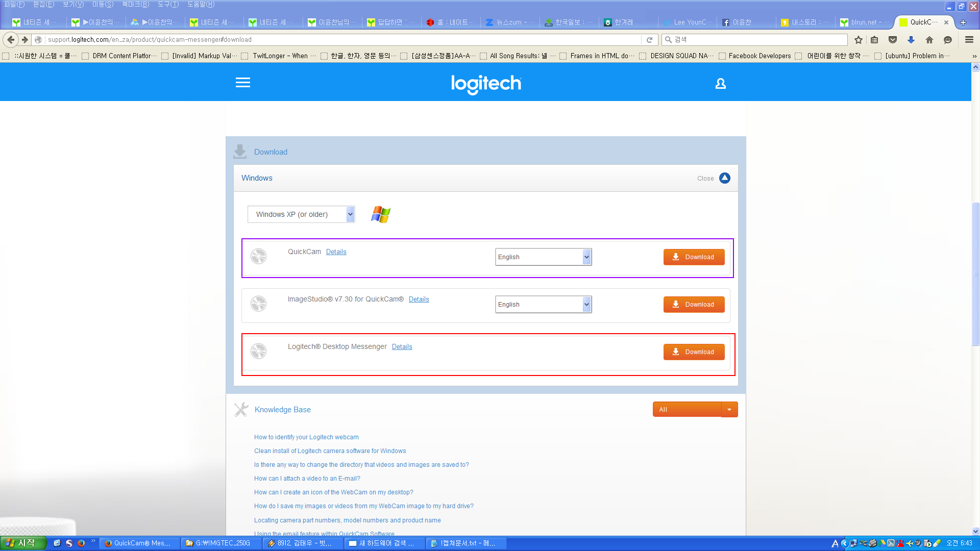The width and height of the screenshot is (980, 551).
Task: Click the chat bubble toolbar icon
Action: pyautogui.click(x=948, y=40)
